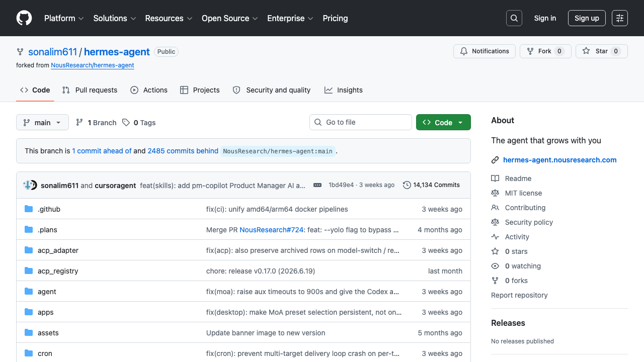Expand the Enterprise menu
The image size is (644, 362).
(x=290, y=18)
